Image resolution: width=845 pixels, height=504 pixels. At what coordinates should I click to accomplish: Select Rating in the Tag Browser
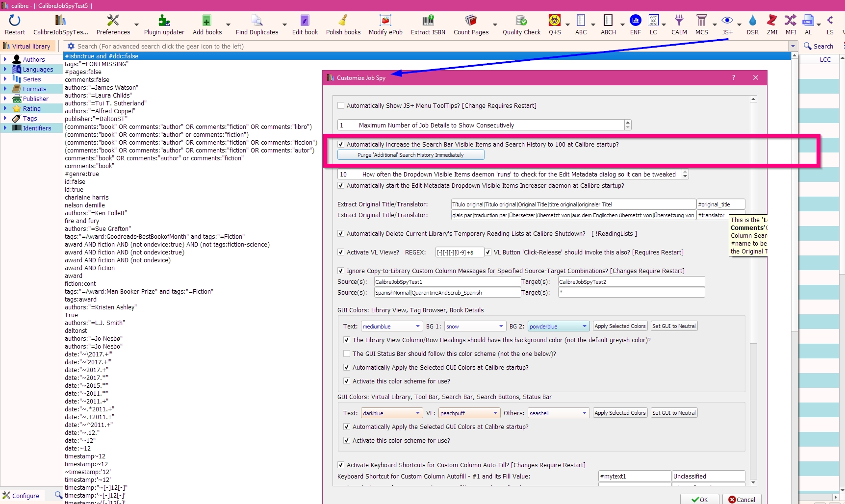click(31, 108)
